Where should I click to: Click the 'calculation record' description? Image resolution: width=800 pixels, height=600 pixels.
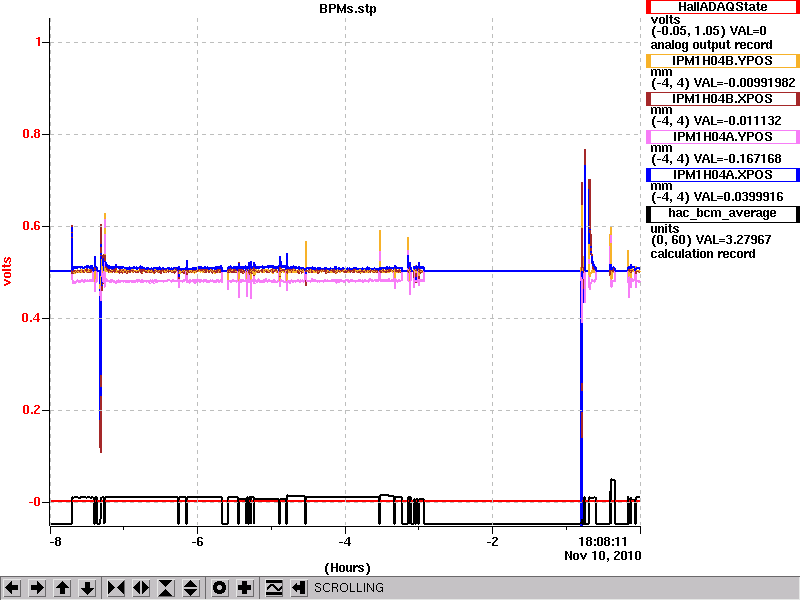point(703,254)
